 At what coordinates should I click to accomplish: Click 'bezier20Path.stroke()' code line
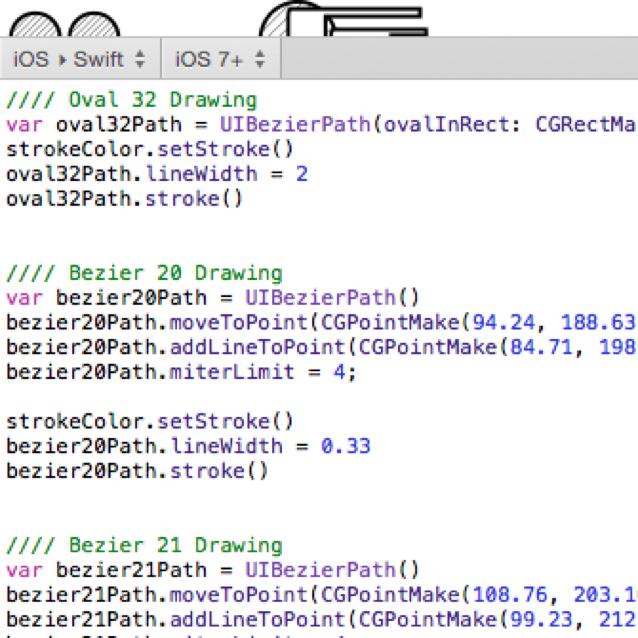pyautogui.click(x=137, y=471)
